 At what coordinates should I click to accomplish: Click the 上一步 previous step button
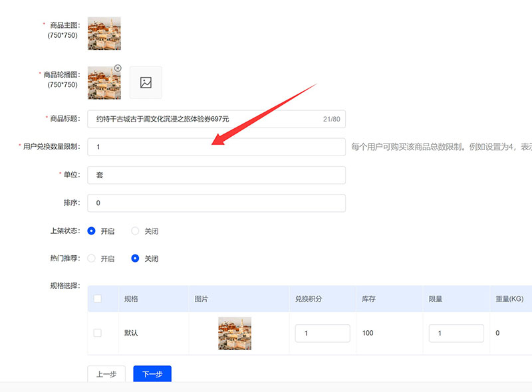[106, 374]
